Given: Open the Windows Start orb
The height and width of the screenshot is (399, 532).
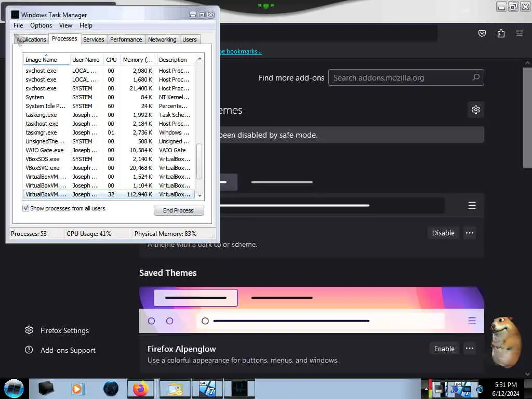Looking at the screenshot, I should [14, 389].
